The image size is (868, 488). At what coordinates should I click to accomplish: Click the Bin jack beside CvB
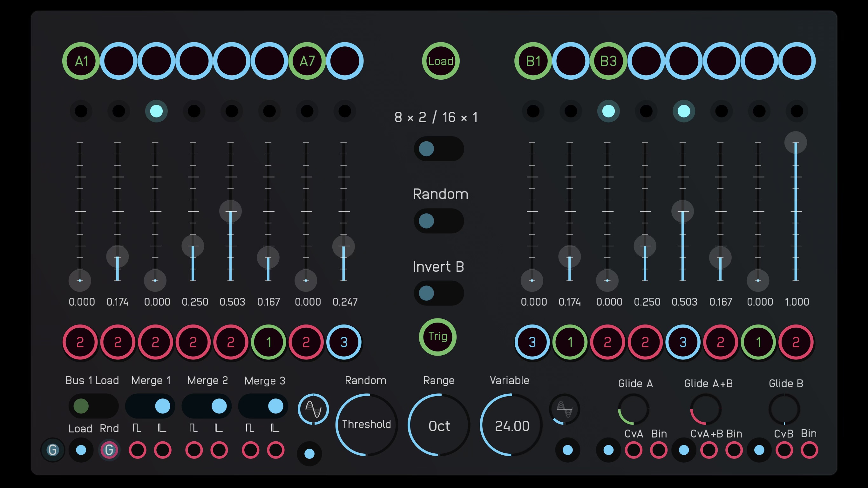pyautogui.click(x=809, y=450)
